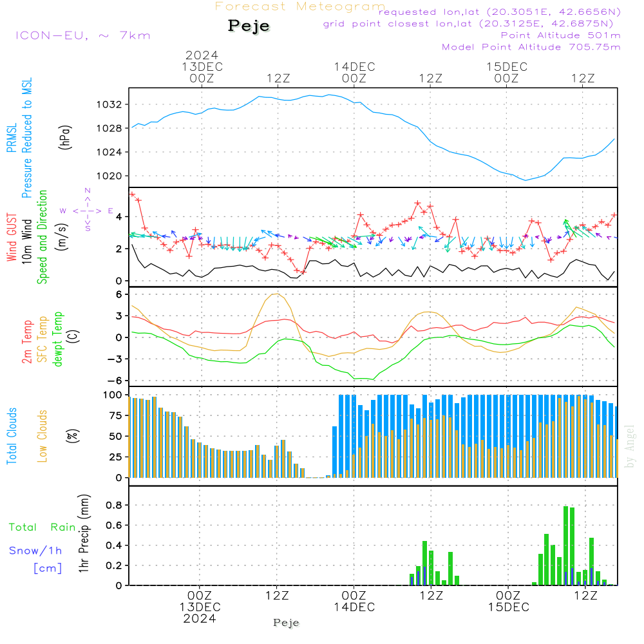
Task: Click the '50' value on the cloud axis
Action: coord(116,437)
